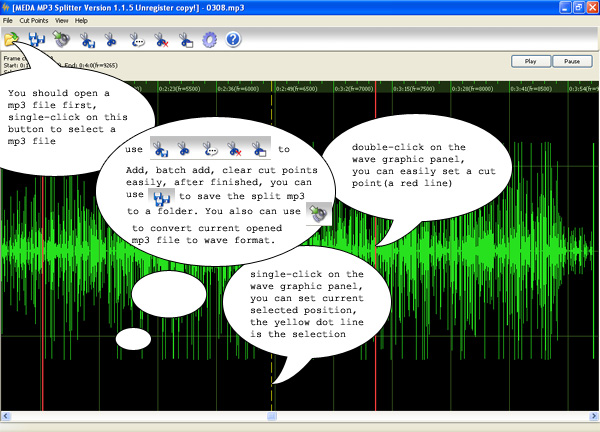
Task: Click timeline label 0:2:49(fr=6500)
Action: 297,89
